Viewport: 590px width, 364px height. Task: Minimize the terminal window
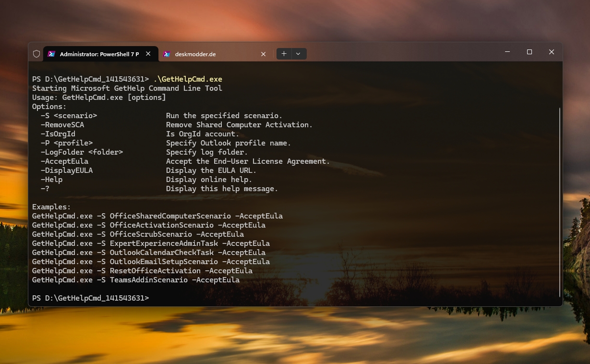pos(507,52)
